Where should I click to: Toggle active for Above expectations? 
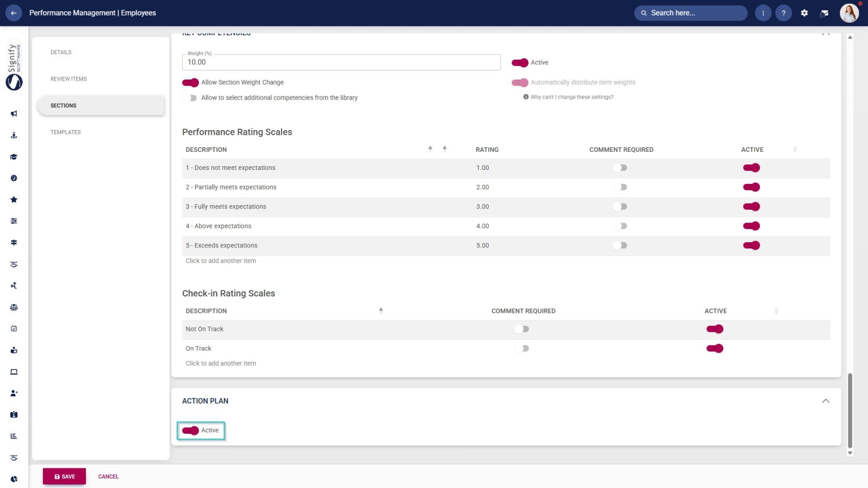pos(751,226)
